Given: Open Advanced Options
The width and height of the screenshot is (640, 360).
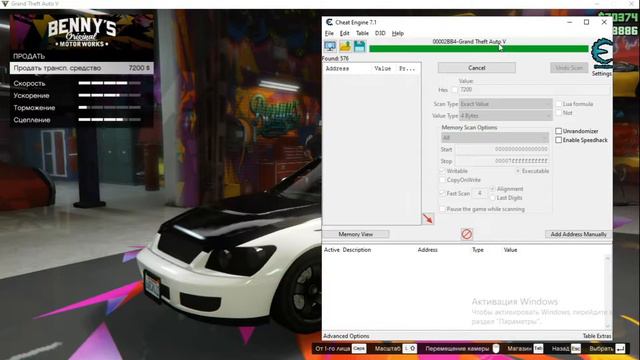Looking at the screenshot, I should 346,336.
